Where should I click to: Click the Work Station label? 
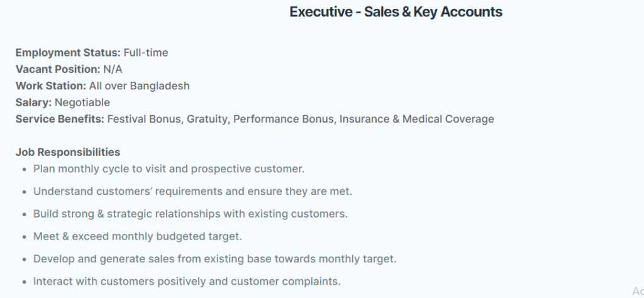[x=51, y=86]
